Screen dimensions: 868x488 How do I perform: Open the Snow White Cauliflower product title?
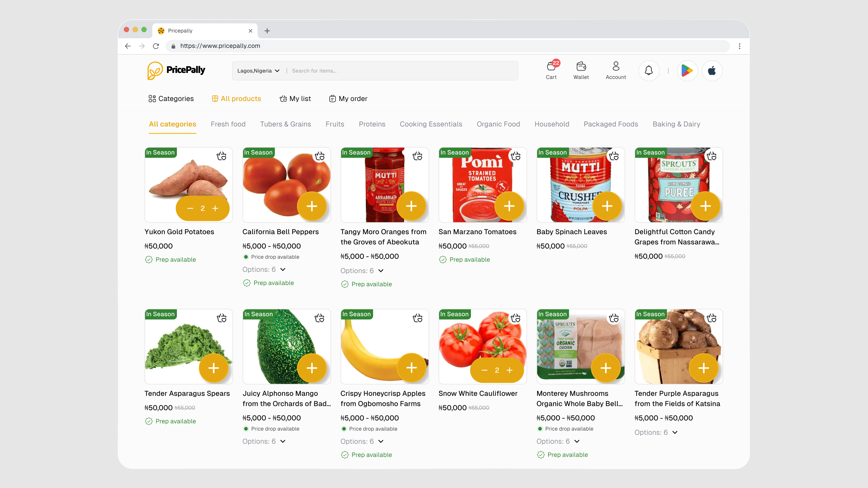pyautogui.click(x=478, y=394)
